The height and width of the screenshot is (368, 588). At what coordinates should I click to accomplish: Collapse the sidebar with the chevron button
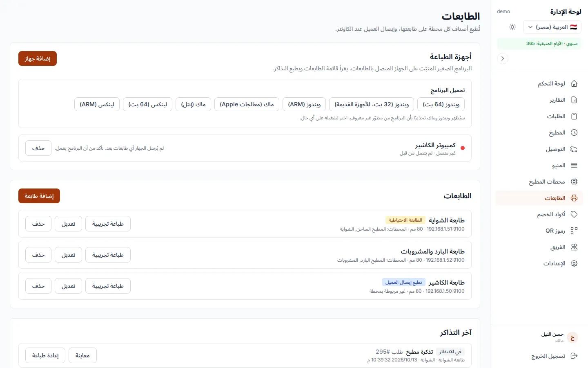coord(503,58)
